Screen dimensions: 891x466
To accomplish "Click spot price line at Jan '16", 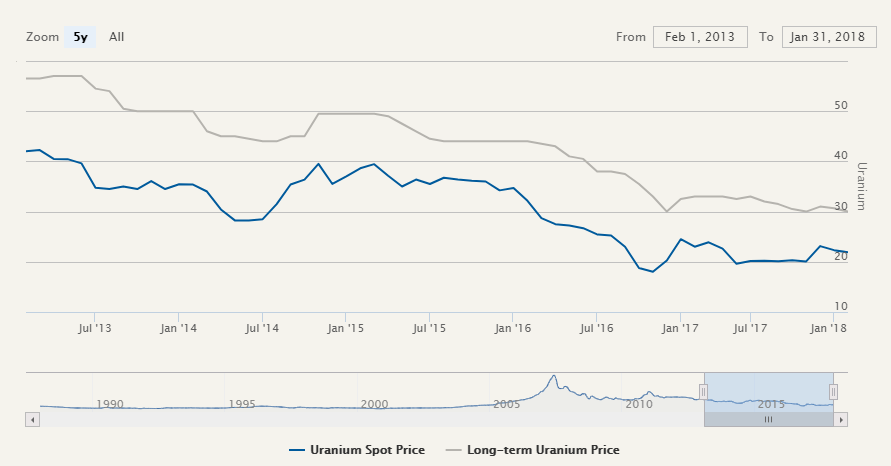I will click(513, 188).
